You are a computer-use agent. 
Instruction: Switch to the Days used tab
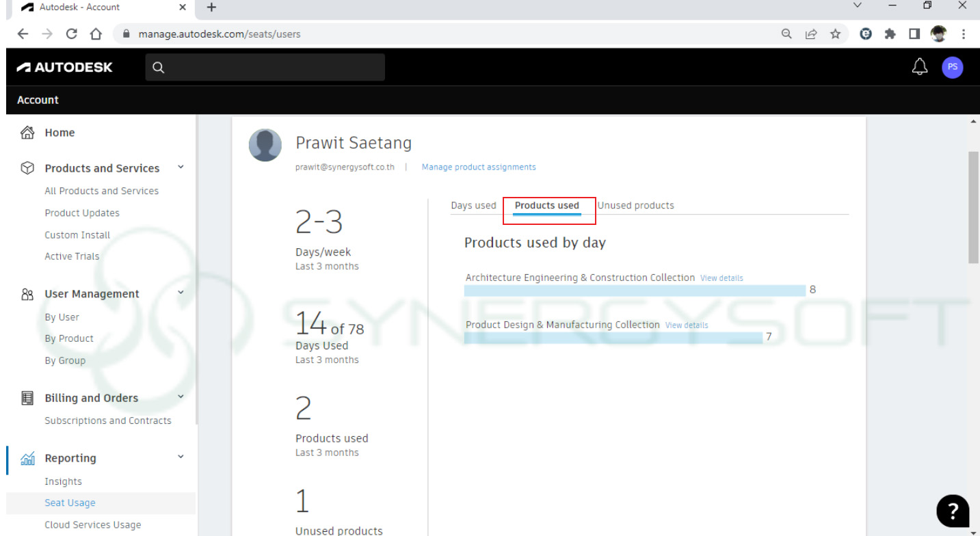coord(473,205)
